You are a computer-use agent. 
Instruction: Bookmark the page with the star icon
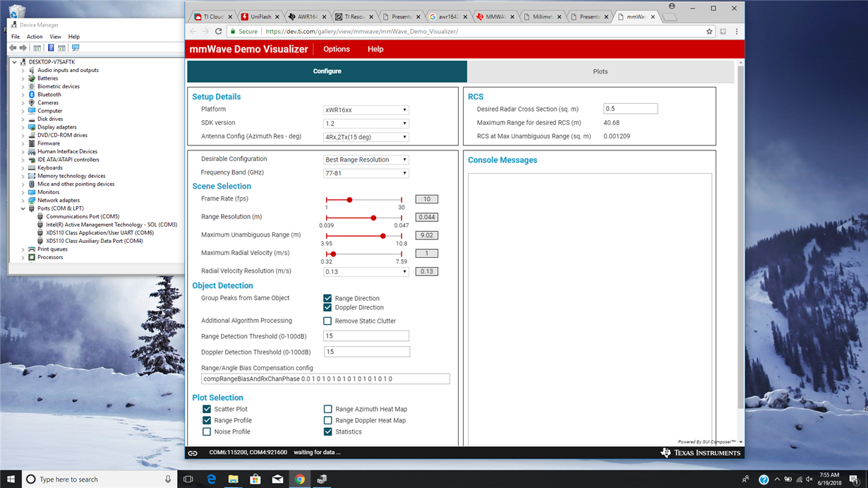[709, 31]
